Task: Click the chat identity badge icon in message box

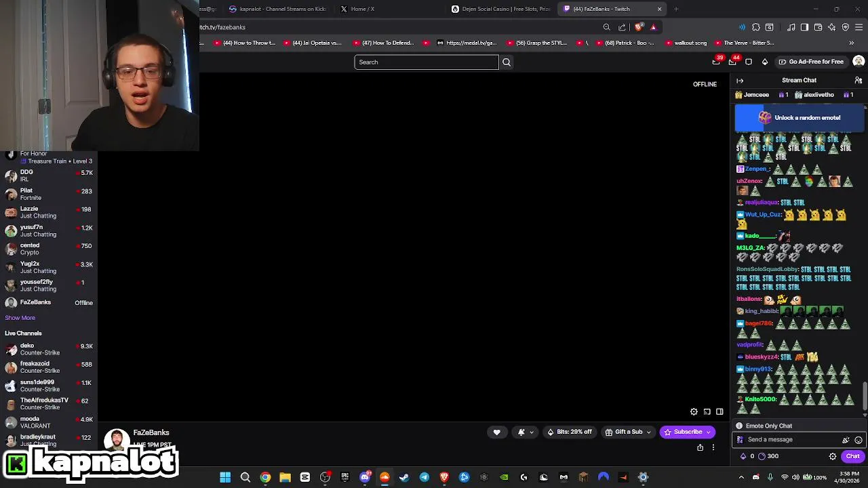Action: [x=740, y=440]
